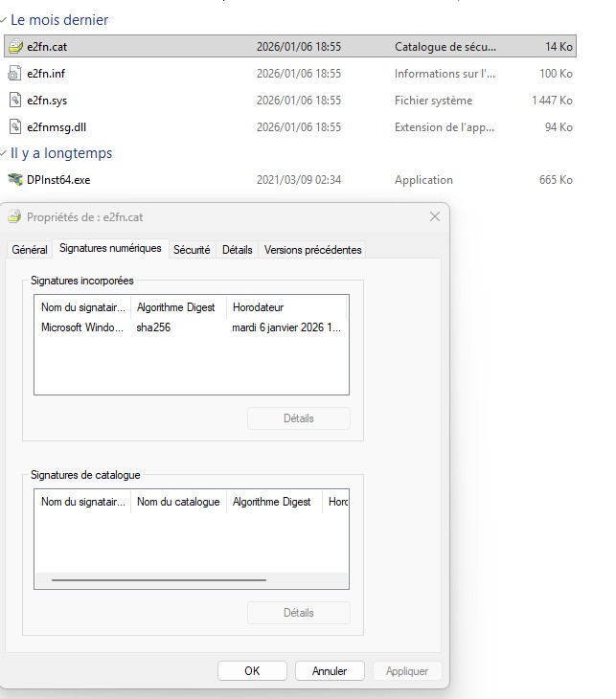Click the e2fn.inf file icon
The height and width of the screenshot is (699, 616).
tap(15, 74)
